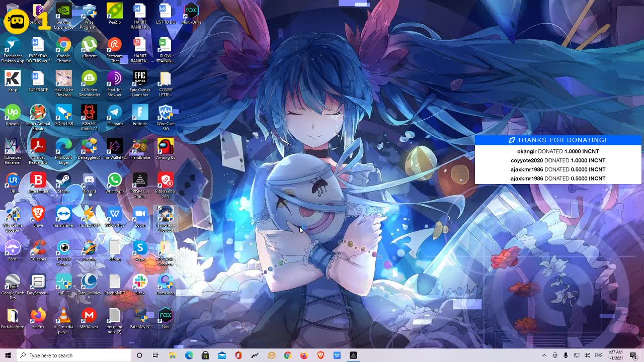Open the FastestVPN shortcut
The image size is (644, 362).
click(89, 217)
